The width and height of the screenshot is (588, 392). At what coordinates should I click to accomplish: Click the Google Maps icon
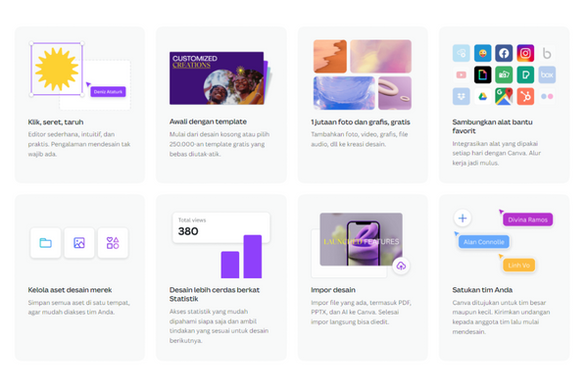[x=504, y=96]
